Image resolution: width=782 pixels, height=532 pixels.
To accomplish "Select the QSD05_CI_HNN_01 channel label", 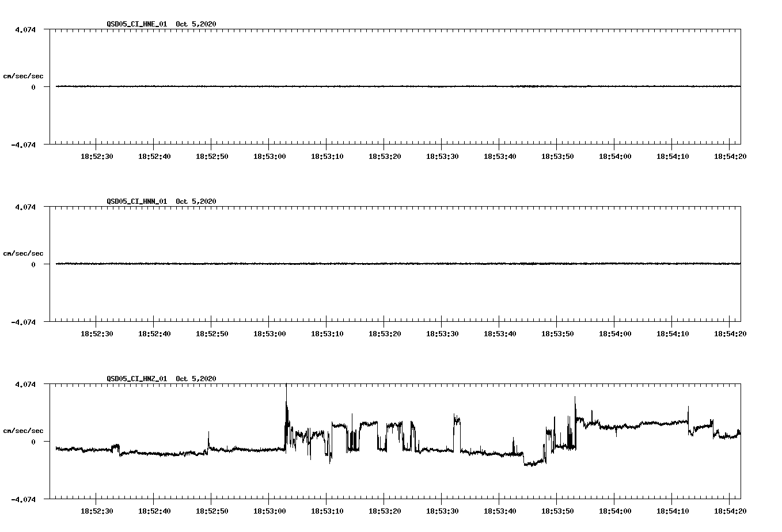I will click(136, 202).
